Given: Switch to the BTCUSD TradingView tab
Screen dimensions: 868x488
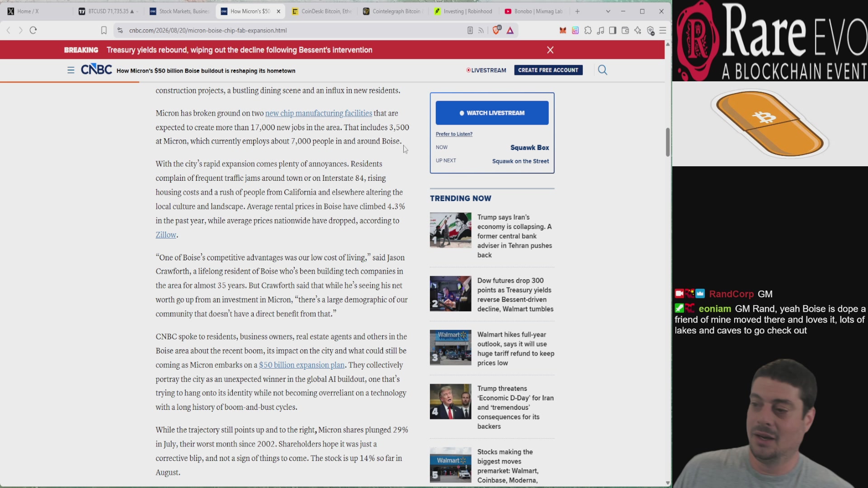Looking at the screenshot, I should 108,11.
